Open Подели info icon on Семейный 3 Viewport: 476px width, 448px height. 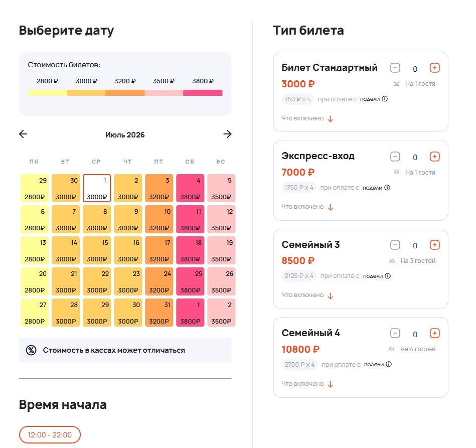pyautogui.click(x=388, y=276)
